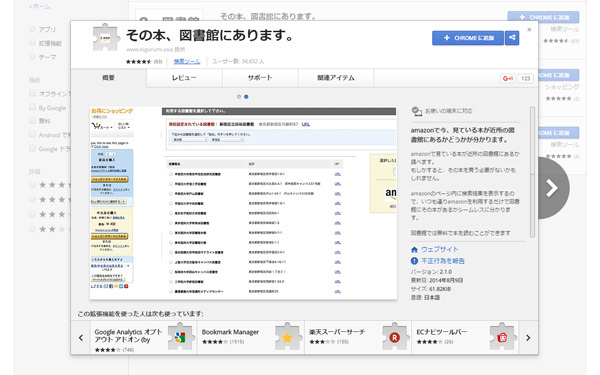Click the home icon next to ウェブサイト
Screen dimensions: 600x375
pos(414,249)
